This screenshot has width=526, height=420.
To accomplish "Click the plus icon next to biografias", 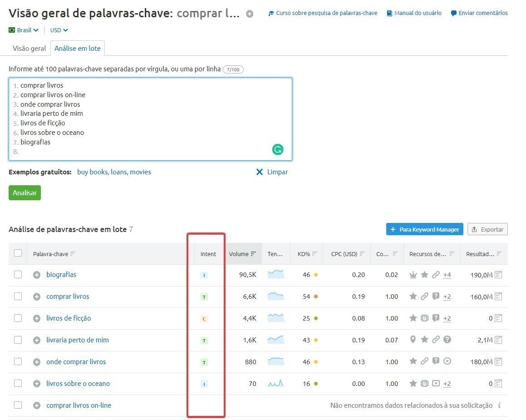I will click(x=37, y=275).
